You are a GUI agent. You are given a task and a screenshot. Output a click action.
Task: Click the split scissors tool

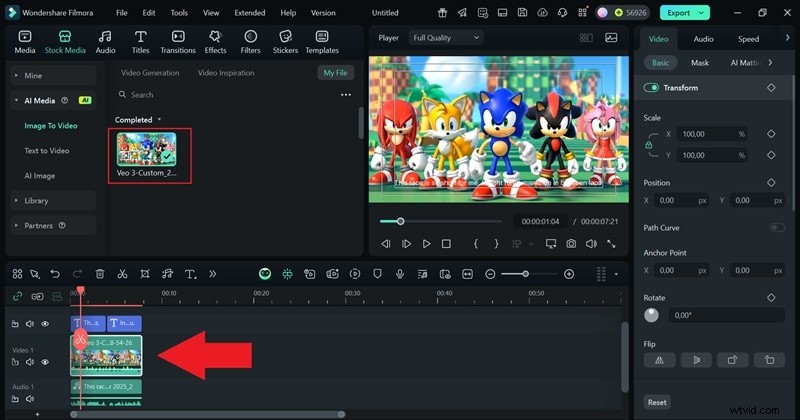tap(122, 274)
